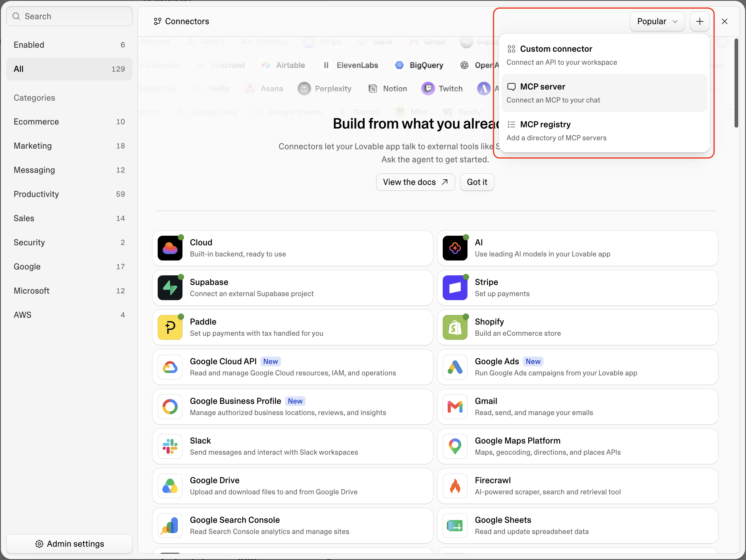Choose MCP registry from the menu

(604, 131)
